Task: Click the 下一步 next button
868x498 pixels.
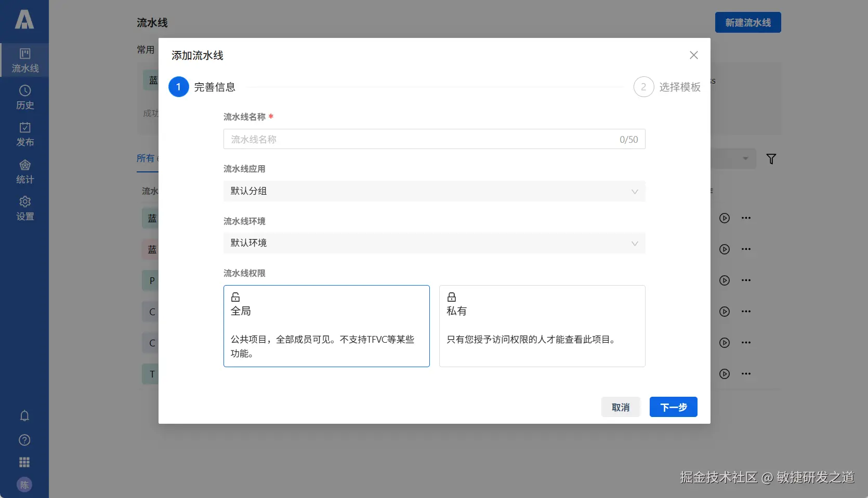Action: pos(674,407)
